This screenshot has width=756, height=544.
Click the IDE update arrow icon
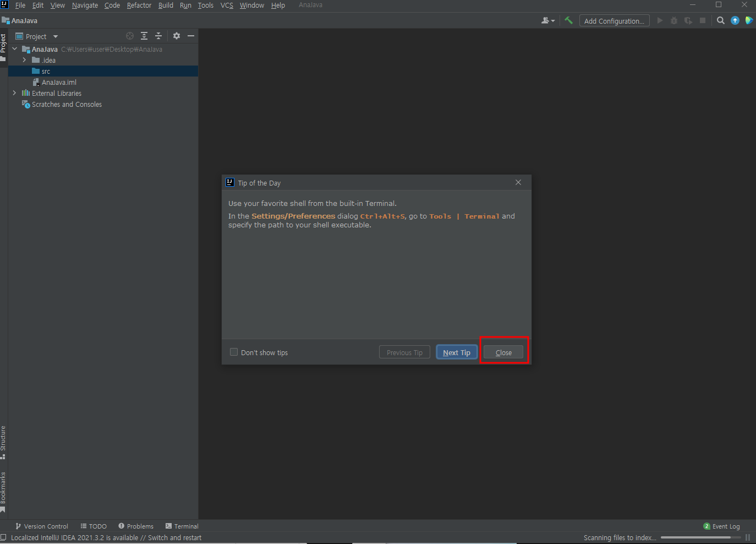(735, 20)
